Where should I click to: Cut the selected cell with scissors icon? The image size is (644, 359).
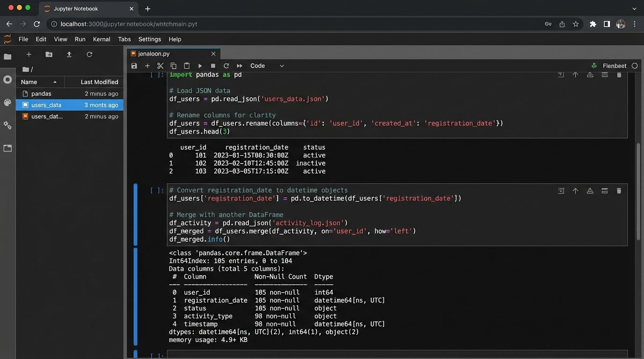[160, 66]
